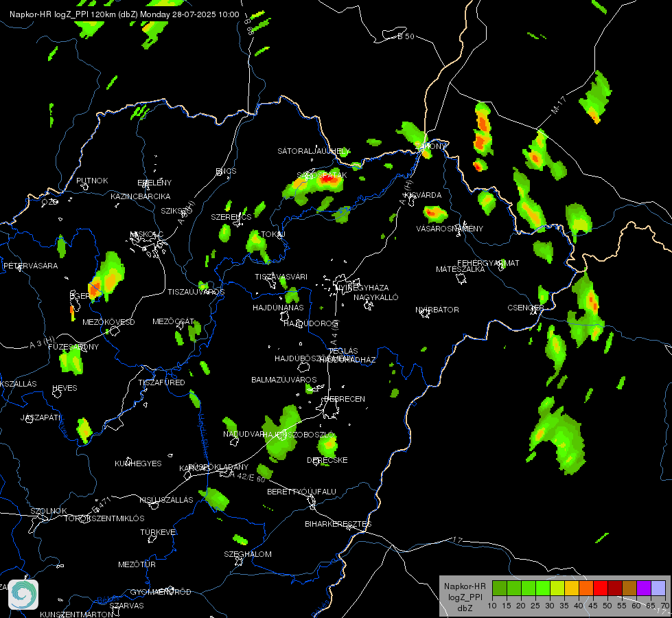672x618 pixels.
Task: Click the 'M-17' road label
Action: (x=559, y=104)
